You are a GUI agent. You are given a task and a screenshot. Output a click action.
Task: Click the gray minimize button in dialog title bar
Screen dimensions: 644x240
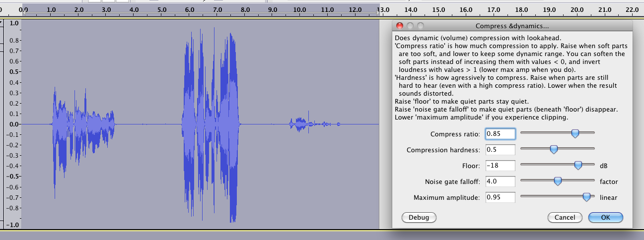pos(410,26)
